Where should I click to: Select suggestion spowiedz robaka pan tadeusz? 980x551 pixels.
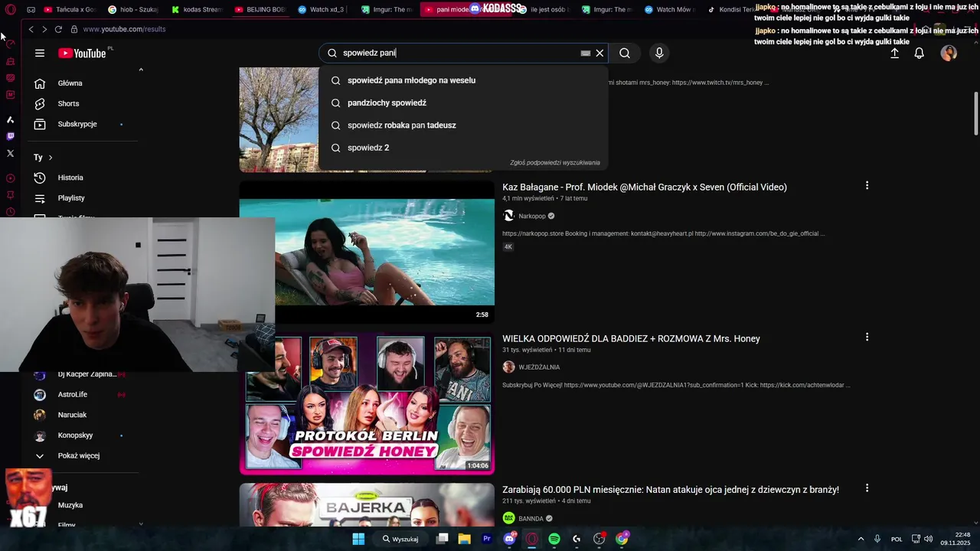pyautogui.click(x=463, y=125)
